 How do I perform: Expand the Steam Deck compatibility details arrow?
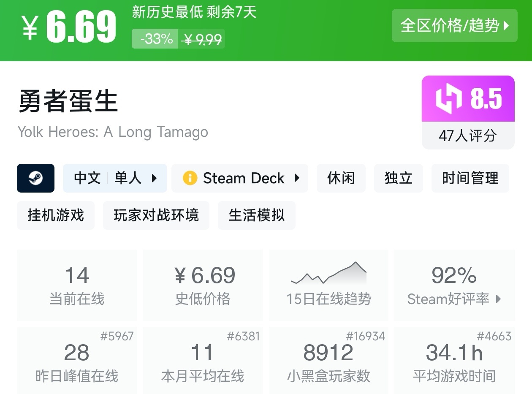pyautogui.click(x=297, y=178)
